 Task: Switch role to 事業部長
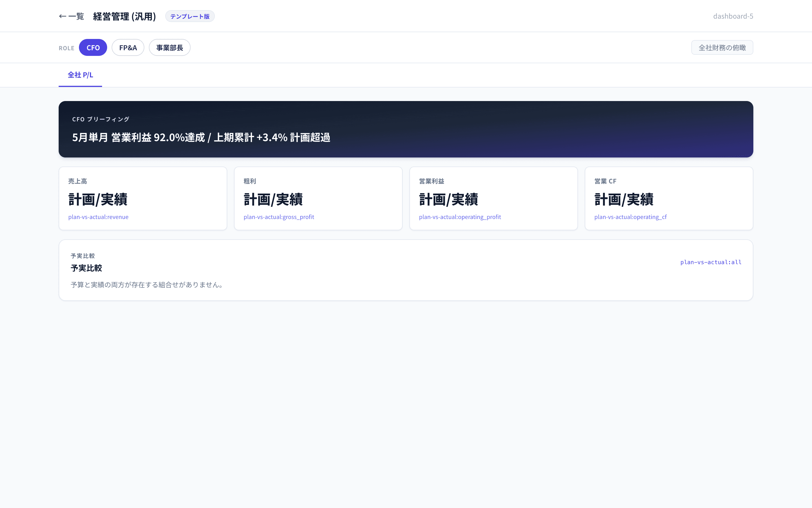[169, 47]
